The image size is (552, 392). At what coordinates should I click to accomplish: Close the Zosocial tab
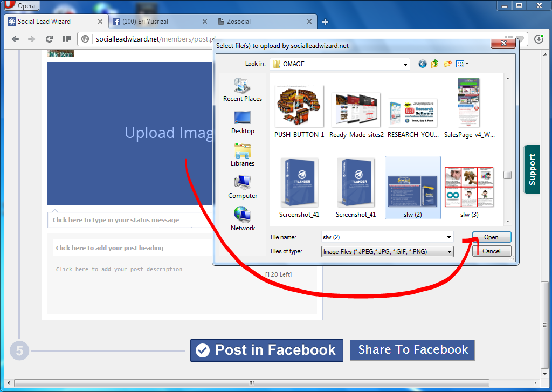pyautogui.click(x=309, y=22)
